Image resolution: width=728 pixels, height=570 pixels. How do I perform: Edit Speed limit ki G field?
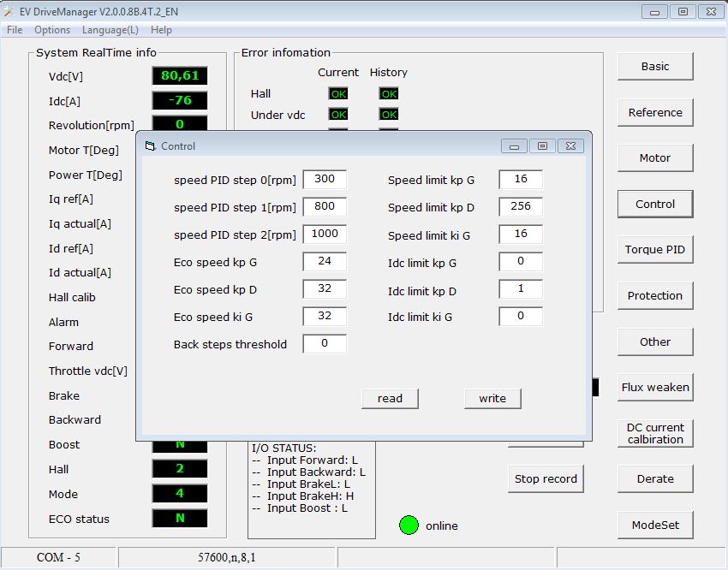coord(521,234)
